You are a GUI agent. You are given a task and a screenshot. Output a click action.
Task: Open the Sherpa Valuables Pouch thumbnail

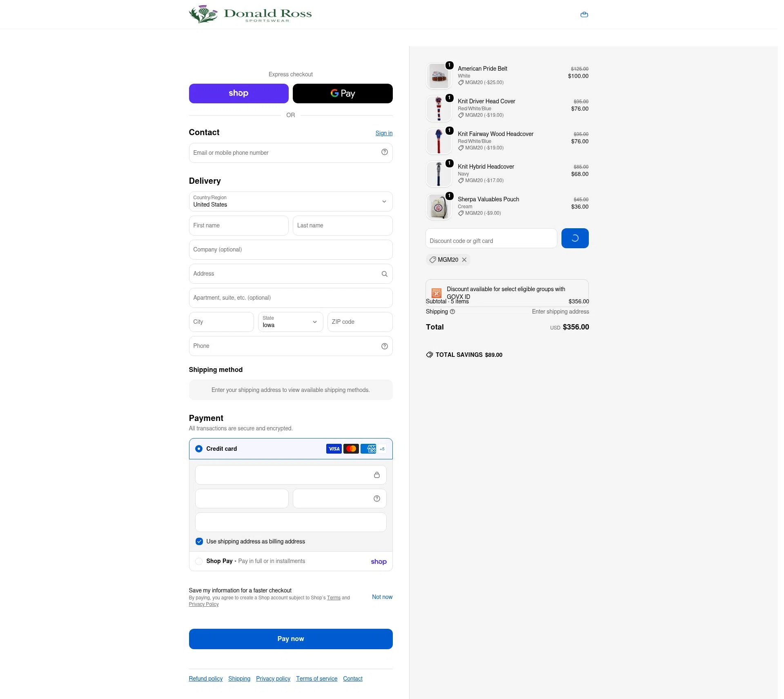pos(439,207)
